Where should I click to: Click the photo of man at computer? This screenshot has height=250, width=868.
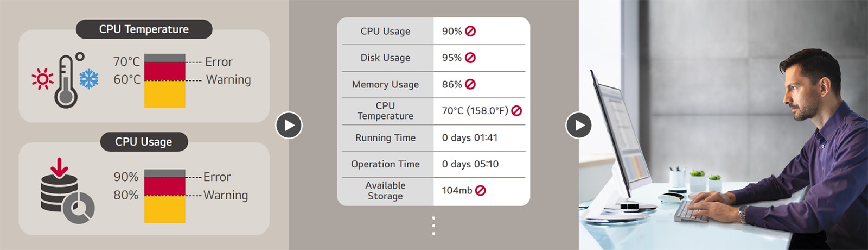[x=723, y=125]
